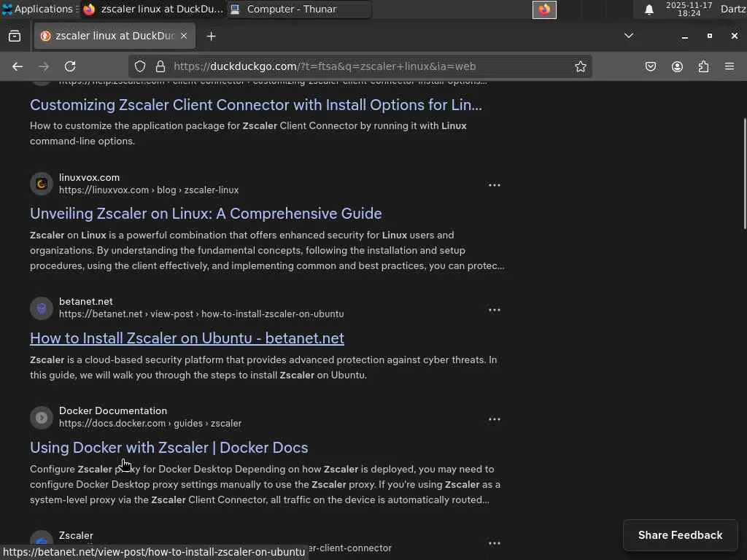Click the Docker Documentation site favicon
The image size is (747, 560).
coord(42,418)
